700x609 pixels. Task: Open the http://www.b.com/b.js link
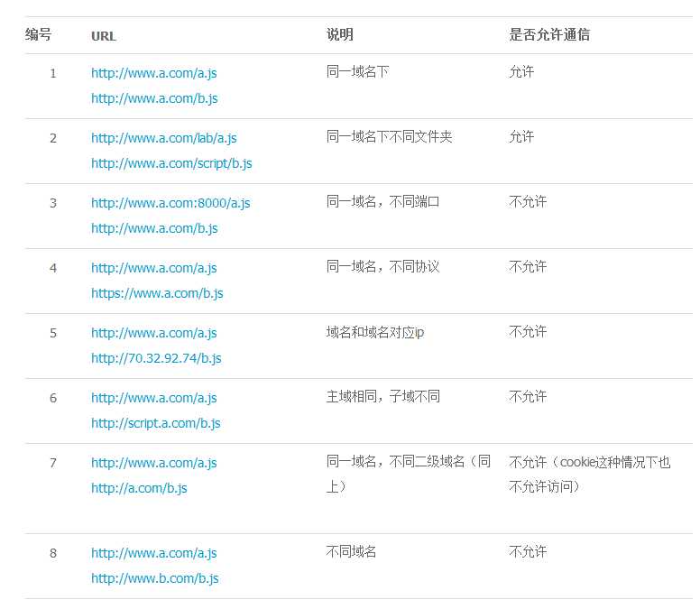pyautogui.click(x=155, y=579)
